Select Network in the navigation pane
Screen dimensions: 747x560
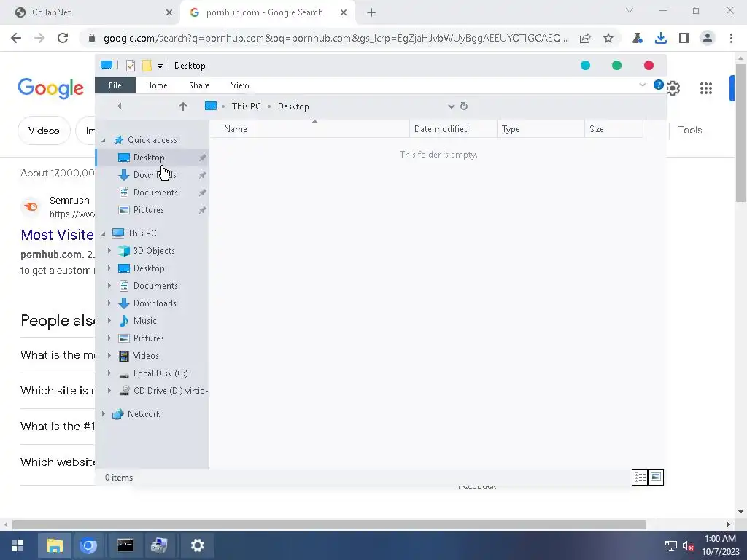tap(144, 414)
